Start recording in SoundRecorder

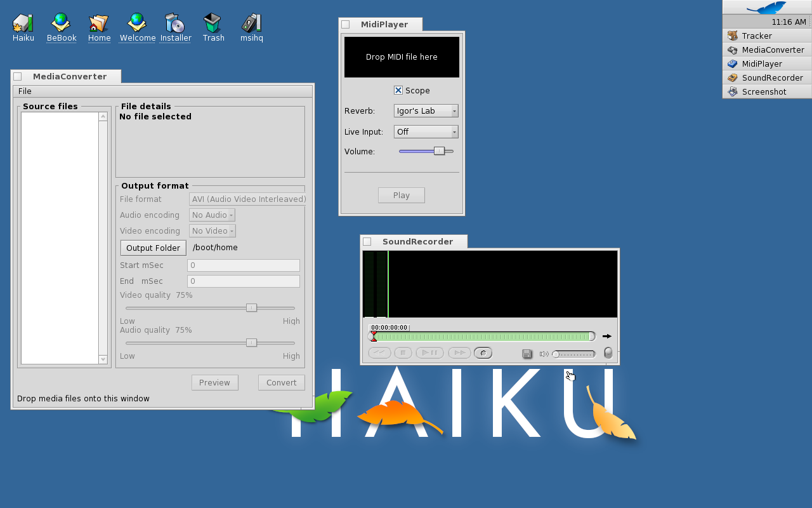pyautogui.click(x=483, y=353)
